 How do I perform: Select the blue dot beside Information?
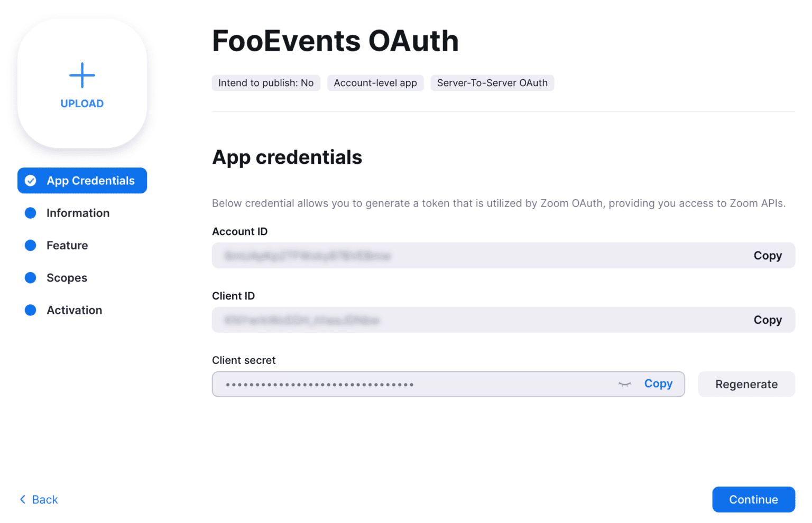pos(30,213)
